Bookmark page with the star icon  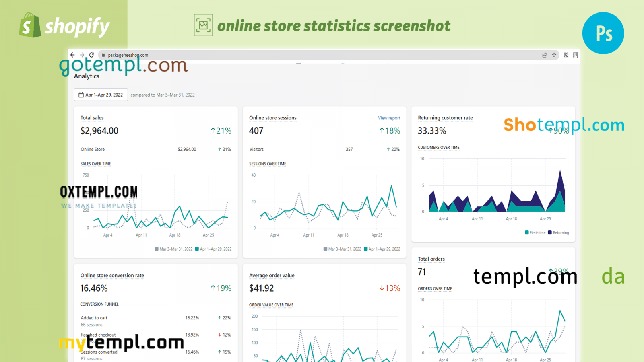tap(554, 55)
